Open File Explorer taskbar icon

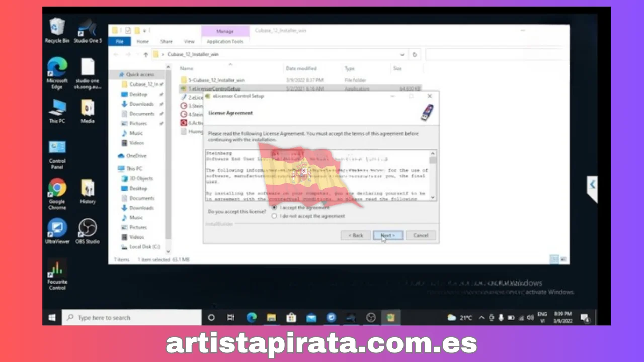pos(271,318)
